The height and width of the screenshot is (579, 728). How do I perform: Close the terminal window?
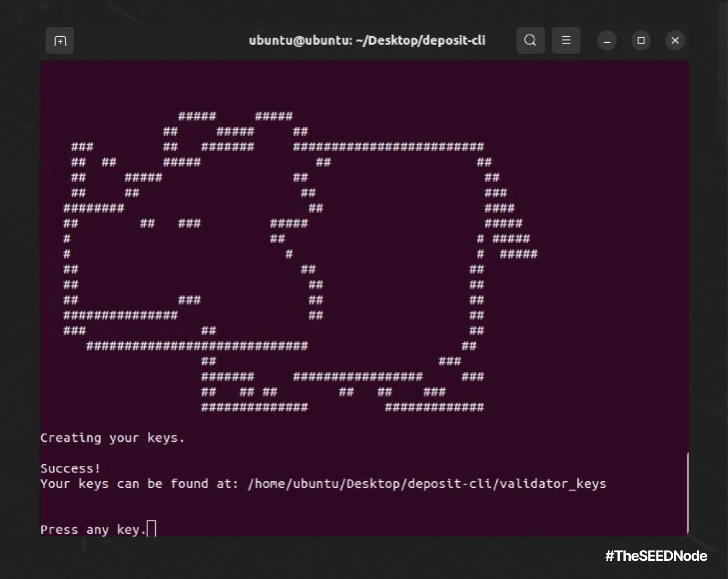(x=675, y=41)
